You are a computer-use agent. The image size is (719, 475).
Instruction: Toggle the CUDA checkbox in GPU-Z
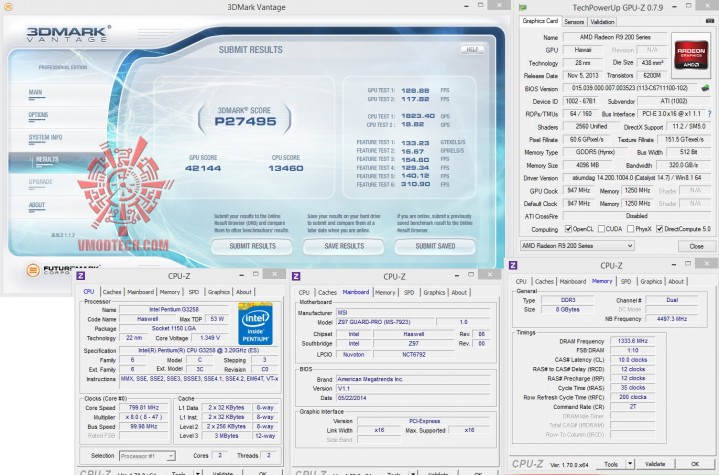click(601, 229)
